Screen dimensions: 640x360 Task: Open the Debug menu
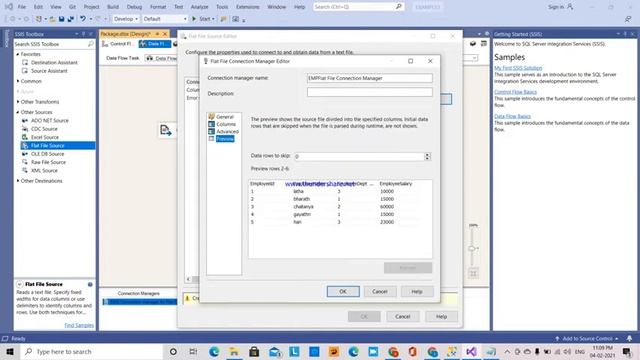click(134, 7)
